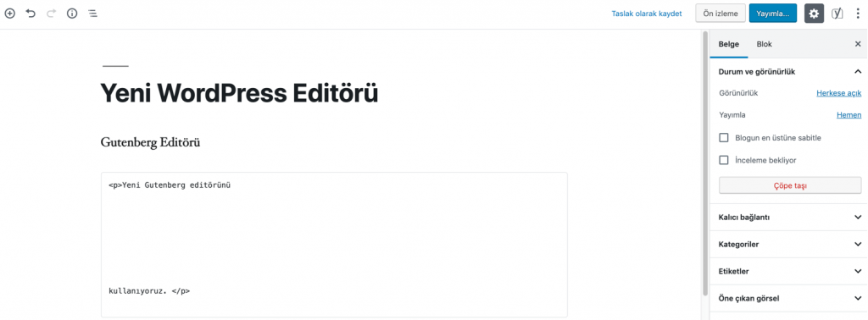The image size is (868, 320).
Task: Open the Yoast SEO icon
Action: coord(837,14)
